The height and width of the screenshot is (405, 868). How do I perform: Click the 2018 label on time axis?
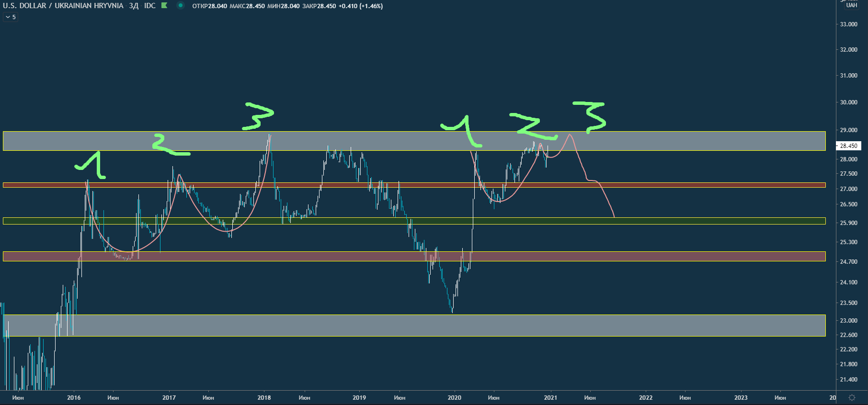tap(264, 398)
